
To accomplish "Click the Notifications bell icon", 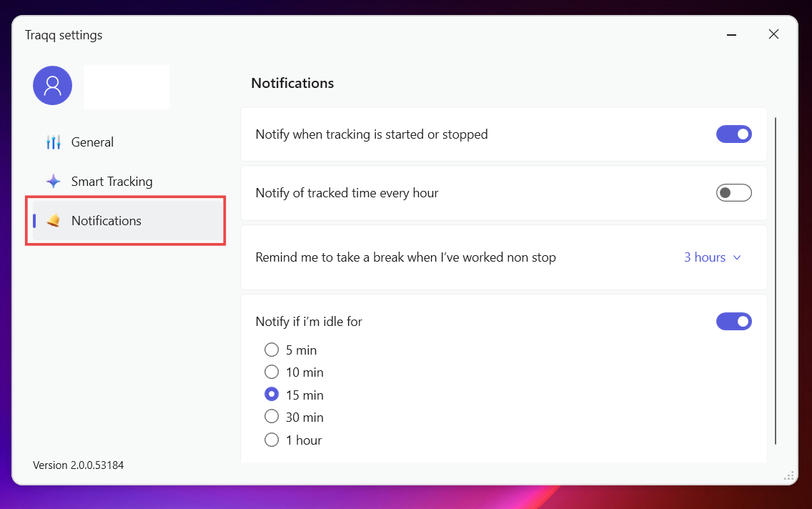I will click(54, 221).
